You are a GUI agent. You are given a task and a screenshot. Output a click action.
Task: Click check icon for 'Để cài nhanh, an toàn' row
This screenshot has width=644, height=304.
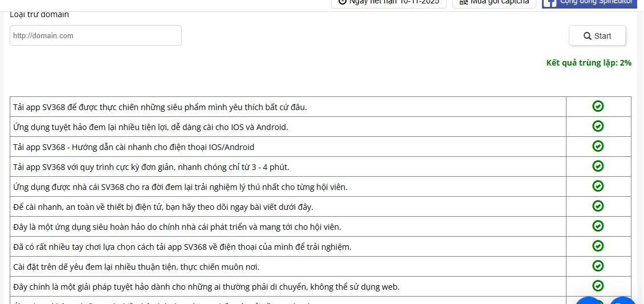[598, 206]
